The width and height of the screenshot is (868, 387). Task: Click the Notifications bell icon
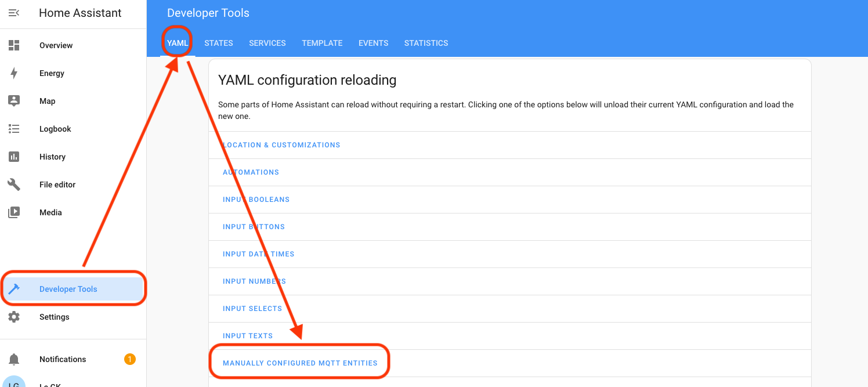pos(14,359)
